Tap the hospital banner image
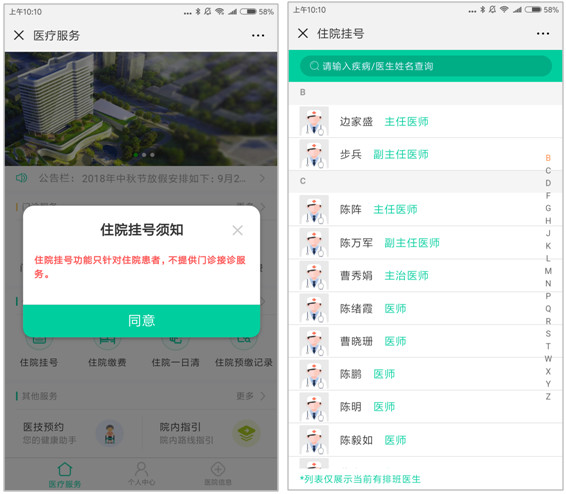The height and width of the screenshot is (494, 566). click(x=141, y=109)
